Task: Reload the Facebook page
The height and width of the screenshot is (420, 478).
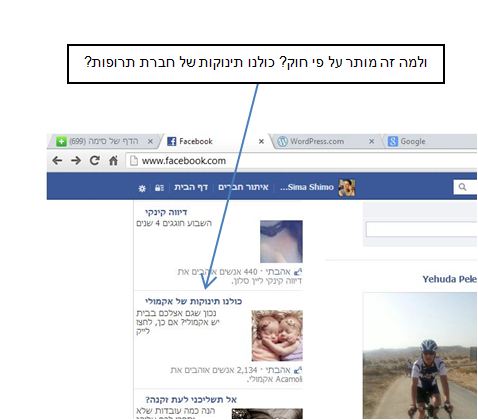Action: coord(95,161)
